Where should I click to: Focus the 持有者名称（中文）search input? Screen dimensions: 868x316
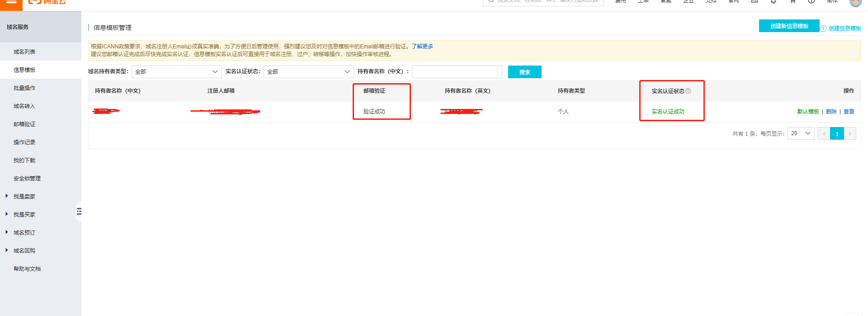point(457,72)
